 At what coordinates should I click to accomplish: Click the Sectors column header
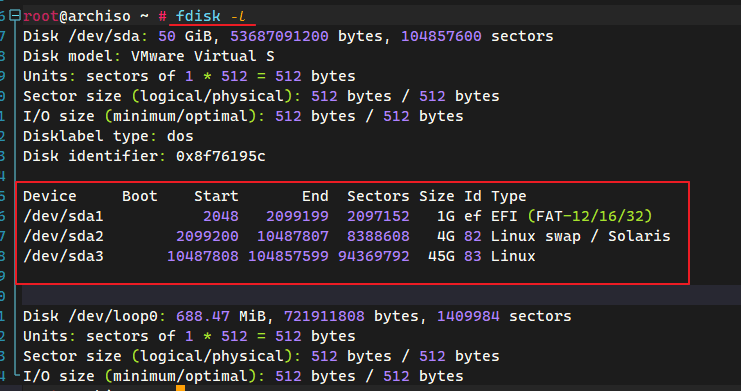coord(378,196)
